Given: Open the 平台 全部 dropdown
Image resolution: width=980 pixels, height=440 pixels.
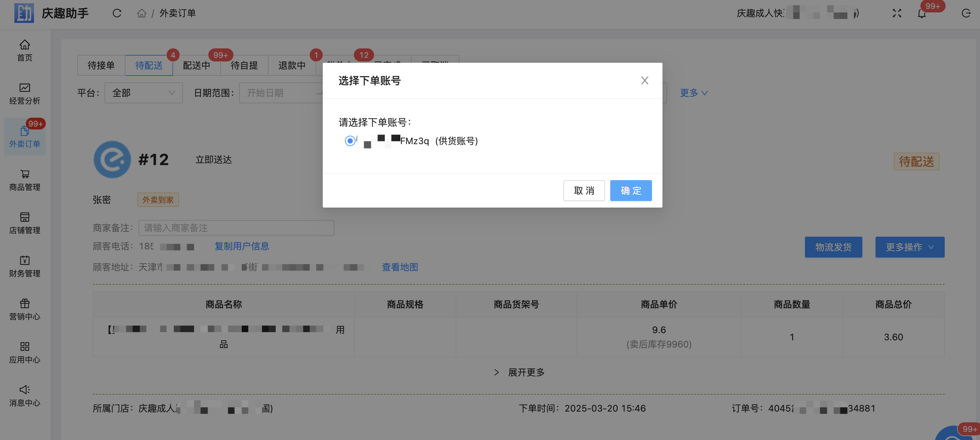Looking at the screenshot, I should coord(143,93).
